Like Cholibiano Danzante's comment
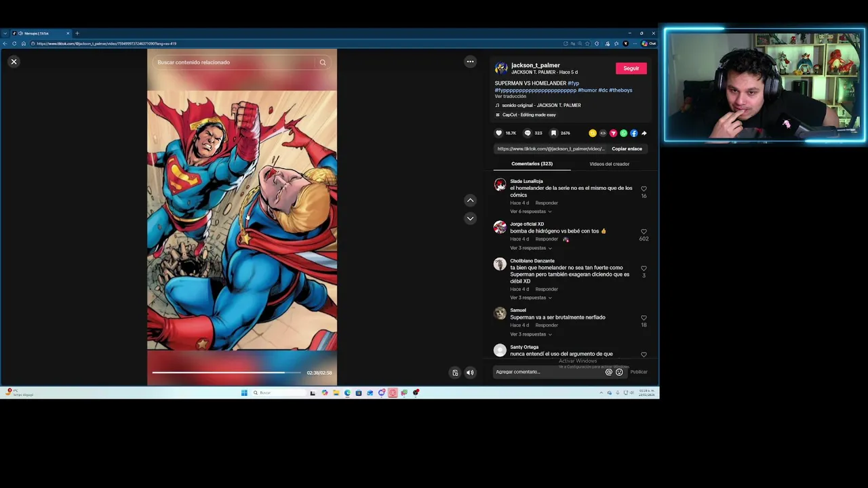The height and width of the screenshot is (488, 868). pyautogui.click(x=644, y=268)
